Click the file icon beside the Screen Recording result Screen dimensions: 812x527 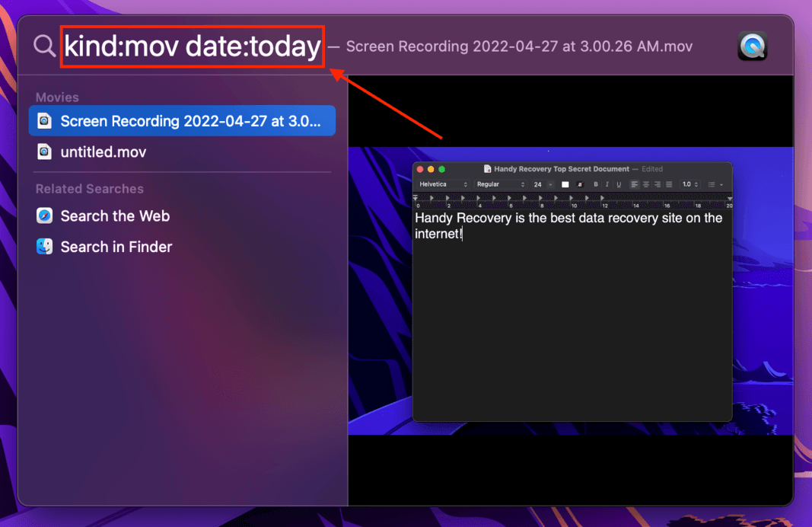click(45, 121)
